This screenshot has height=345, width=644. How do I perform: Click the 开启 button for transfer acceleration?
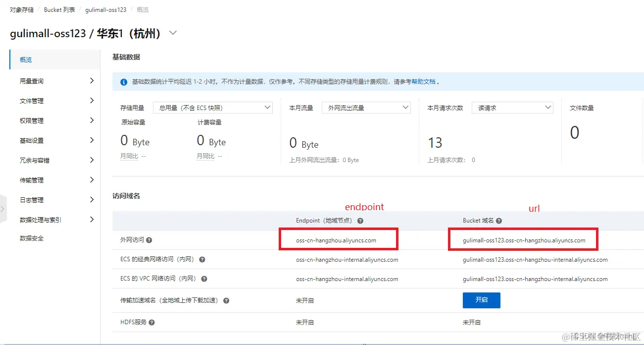481,300
